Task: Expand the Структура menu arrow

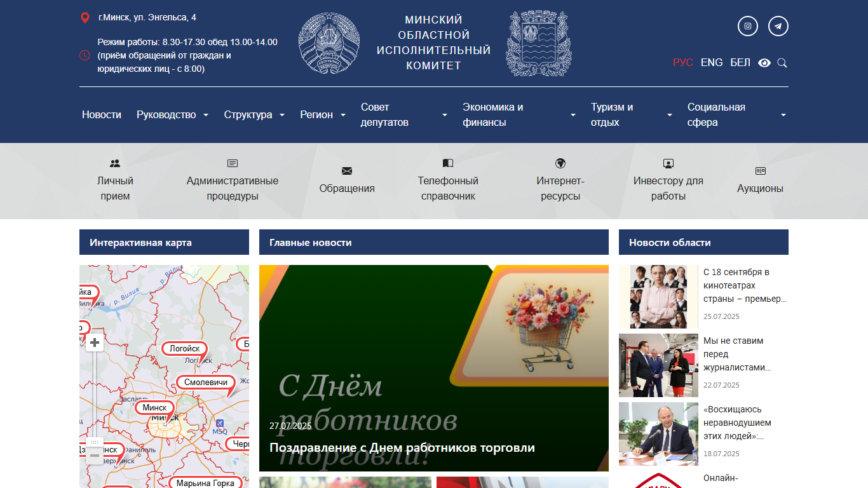Action: (x=283, y=115)
